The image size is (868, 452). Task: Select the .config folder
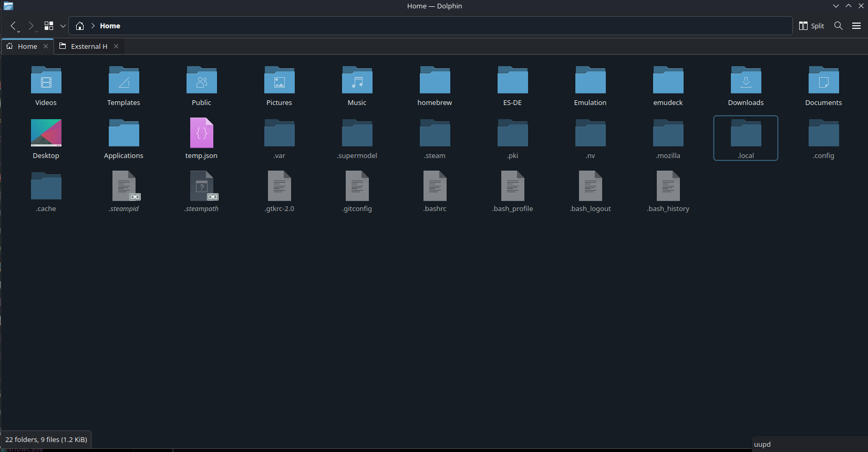pyautogui.click(x=824, y=139)
